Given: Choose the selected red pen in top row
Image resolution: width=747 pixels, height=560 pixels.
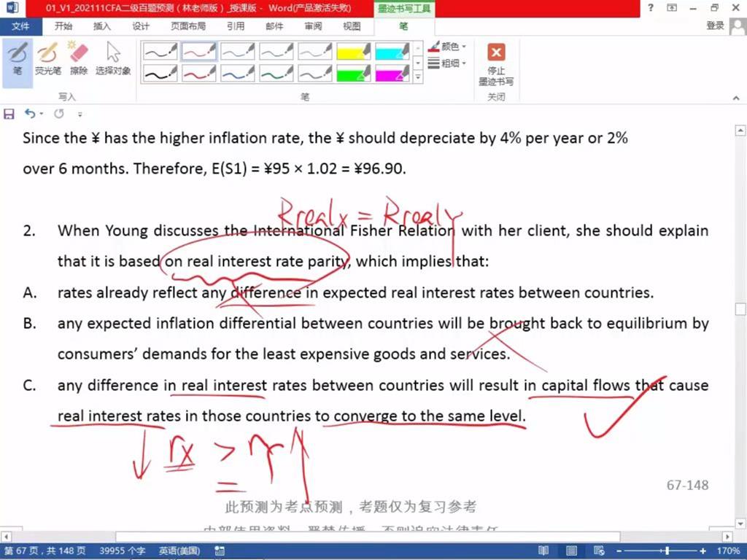Looking at the screenshot, I should [x=198, y=51].
